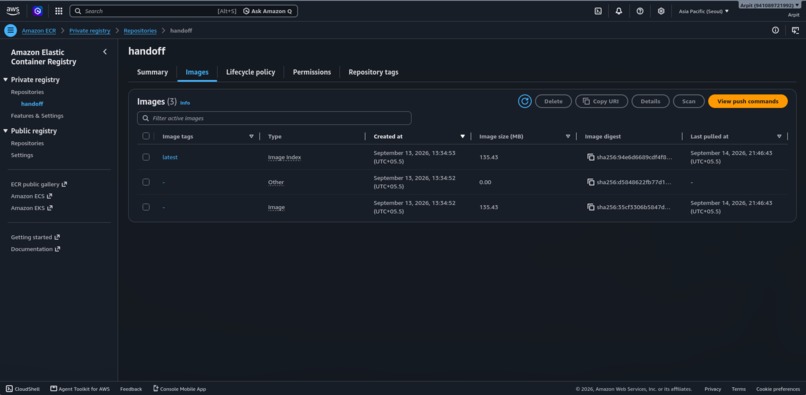Click Feedback in the footer
Screen dimensions: 806x395
131,389
